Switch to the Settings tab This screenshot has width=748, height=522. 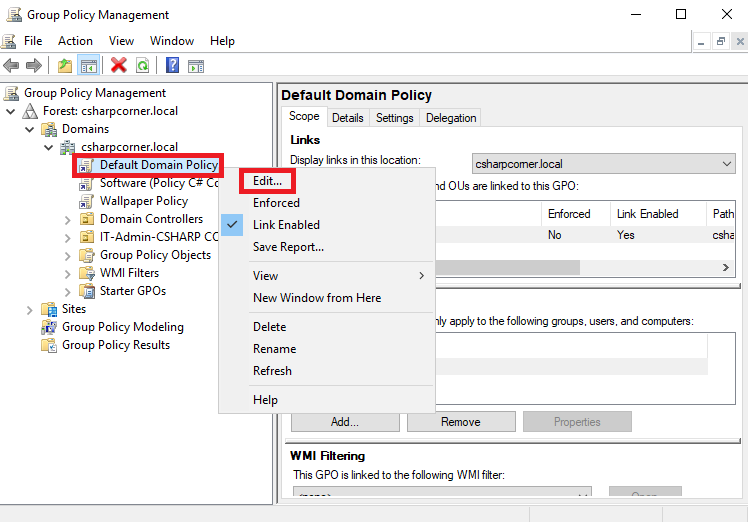pos(395,118)
